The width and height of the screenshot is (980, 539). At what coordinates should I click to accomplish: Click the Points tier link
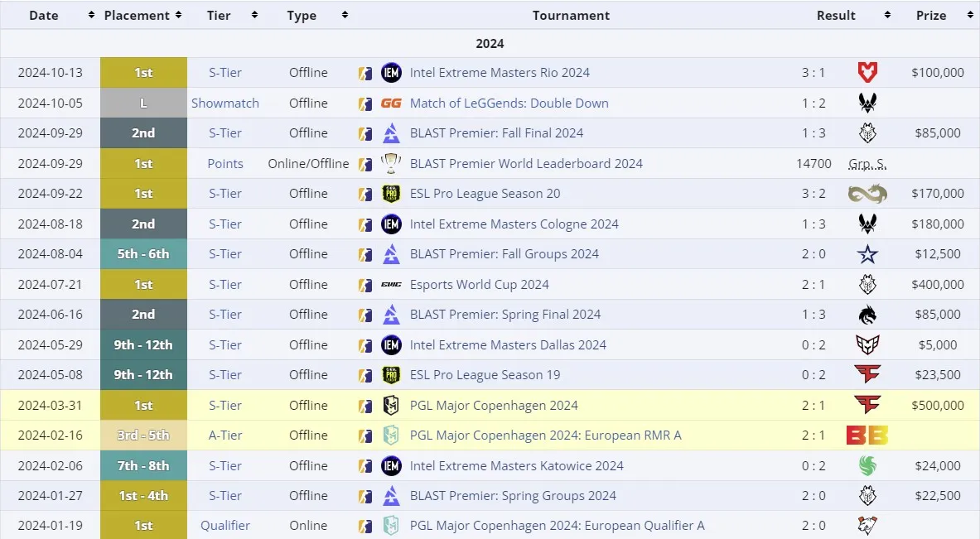225,164
